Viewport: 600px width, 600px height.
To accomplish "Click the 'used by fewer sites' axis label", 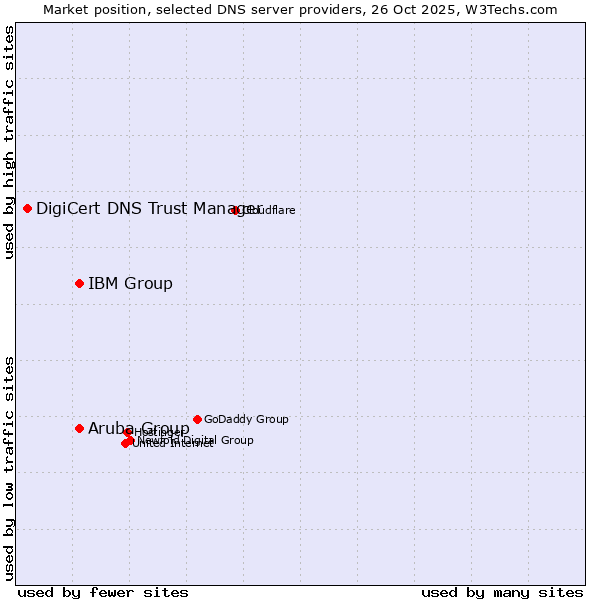I will 103,592.
